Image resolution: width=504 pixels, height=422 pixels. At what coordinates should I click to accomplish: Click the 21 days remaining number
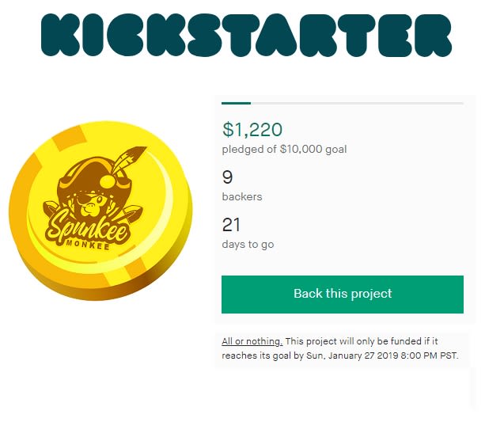click(x=231, y=225)
